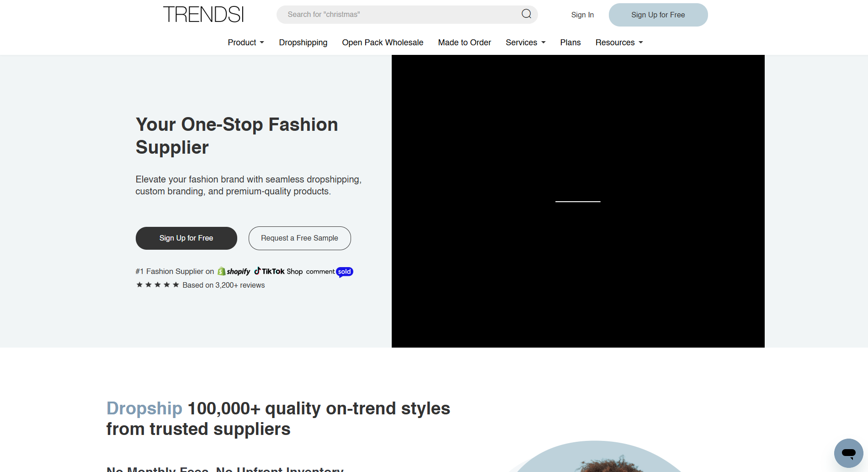
Task: Click the Shopify logo
Action: pyautogui.click(x=234, y=272)
